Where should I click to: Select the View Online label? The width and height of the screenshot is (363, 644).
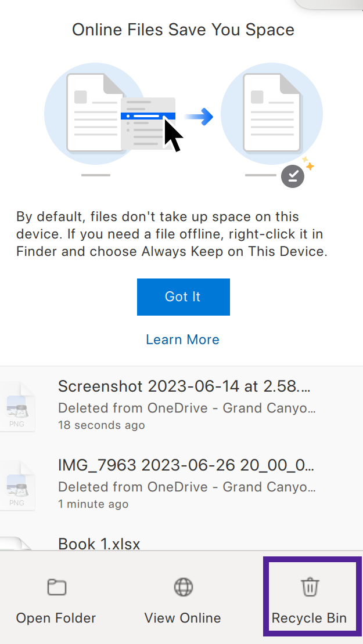coord(182,618)
